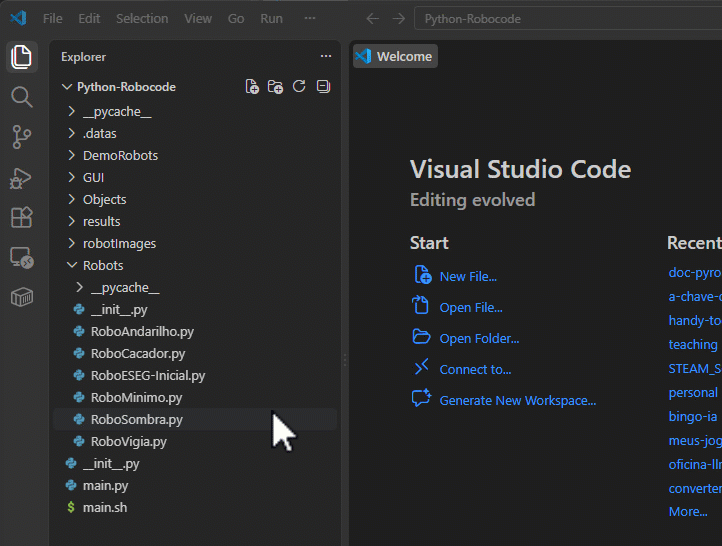Open the Run and Debug view
This screenshot has width=722, height=546.
[x=21, y=178]
